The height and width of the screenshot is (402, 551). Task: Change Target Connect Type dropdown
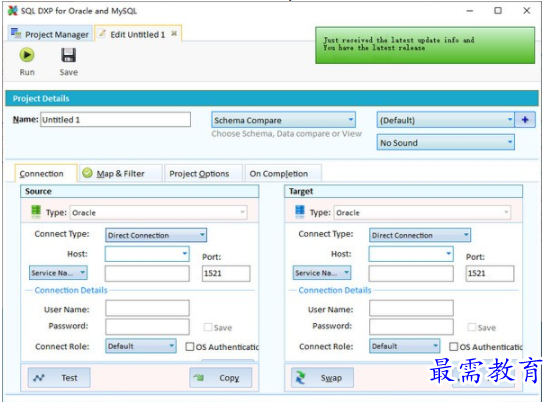tap(420, 235)
